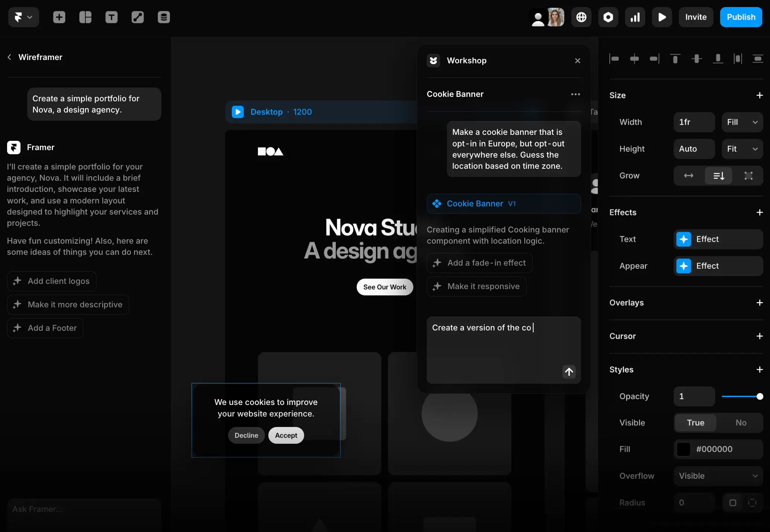The height and width of the screenshot is (532, 770).
Task: Start preview with the Play icon
Action: pyautogui.click(x=662, y=17)
